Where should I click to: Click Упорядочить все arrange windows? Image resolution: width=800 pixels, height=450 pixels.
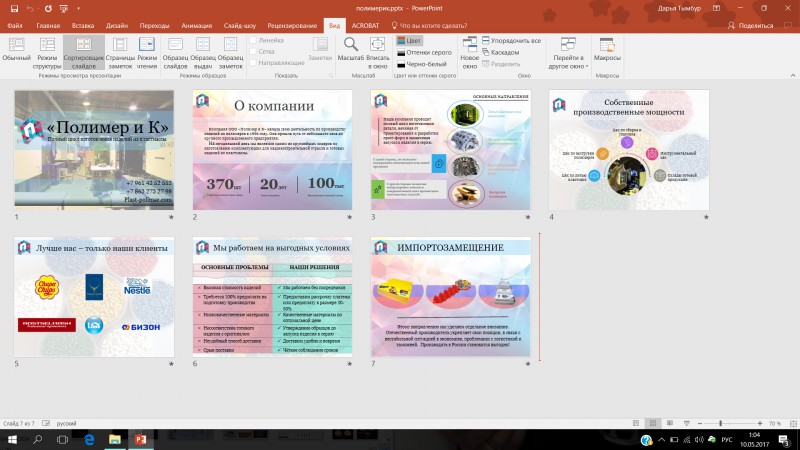pos(511,40)
